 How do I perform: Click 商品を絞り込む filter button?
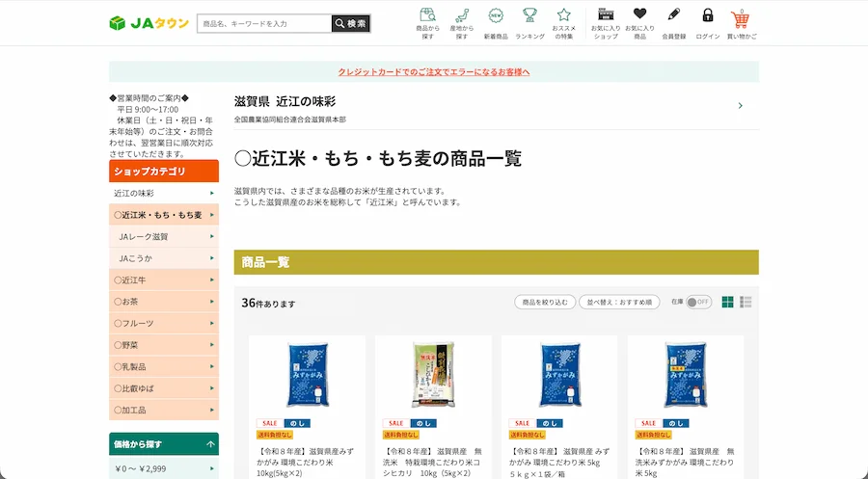point(545,302)
